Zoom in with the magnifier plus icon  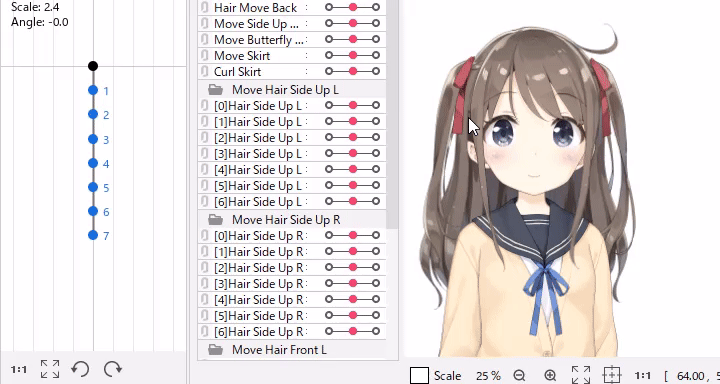tap(550, 376)
